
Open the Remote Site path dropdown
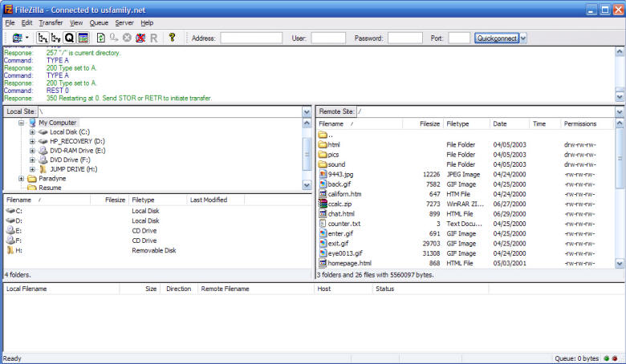click(x=620, y=111)
